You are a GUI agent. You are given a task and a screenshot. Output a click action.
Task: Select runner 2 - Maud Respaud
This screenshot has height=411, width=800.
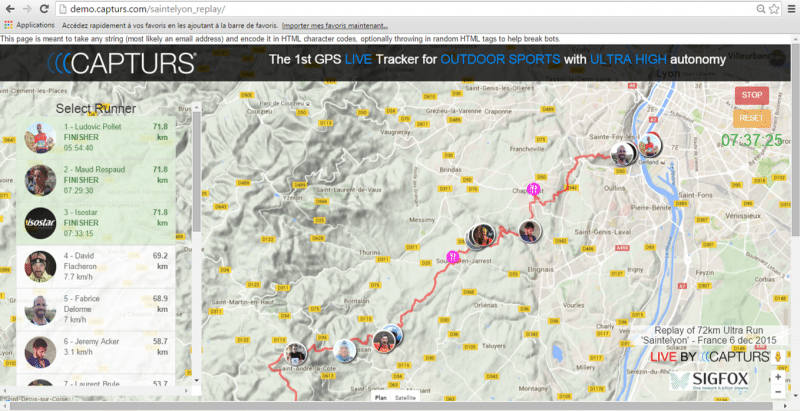(x=96, y=181)
